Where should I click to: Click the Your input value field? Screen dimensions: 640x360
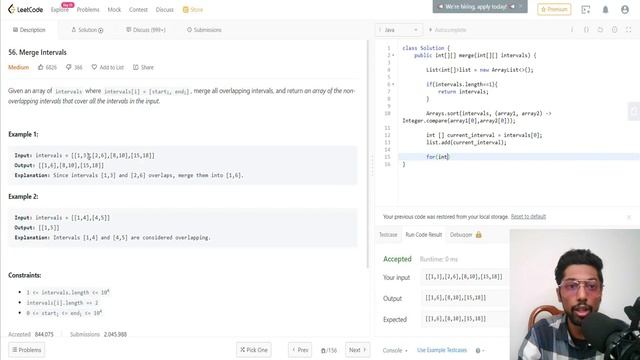click(x=464, y=277)
